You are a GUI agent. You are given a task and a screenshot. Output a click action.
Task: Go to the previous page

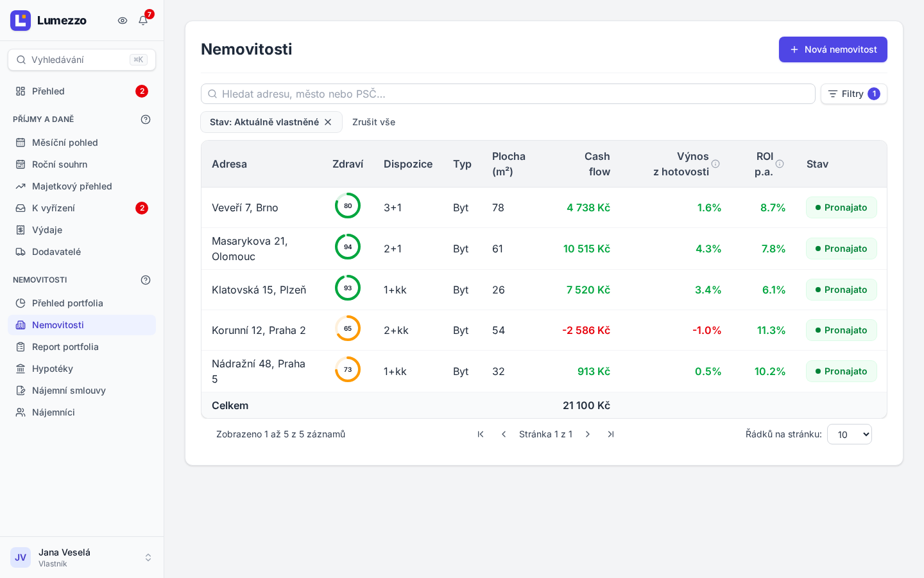pos(504,434)
